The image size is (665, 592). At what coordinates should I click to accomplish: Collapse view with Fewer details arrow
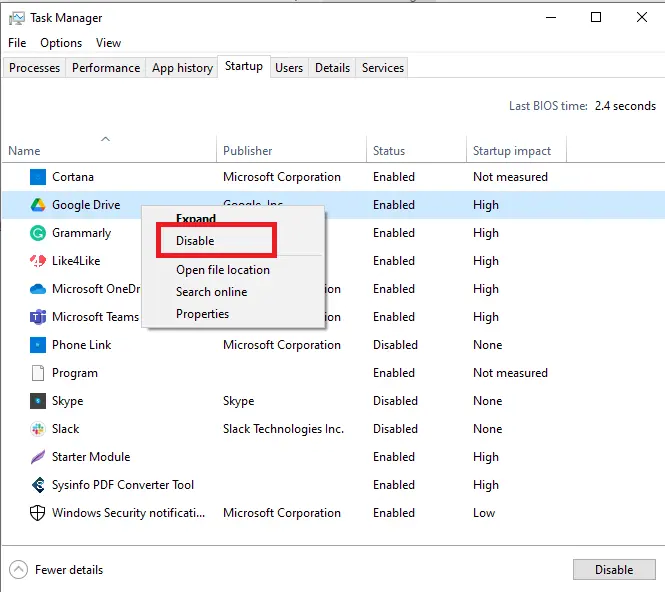[18, 570]
